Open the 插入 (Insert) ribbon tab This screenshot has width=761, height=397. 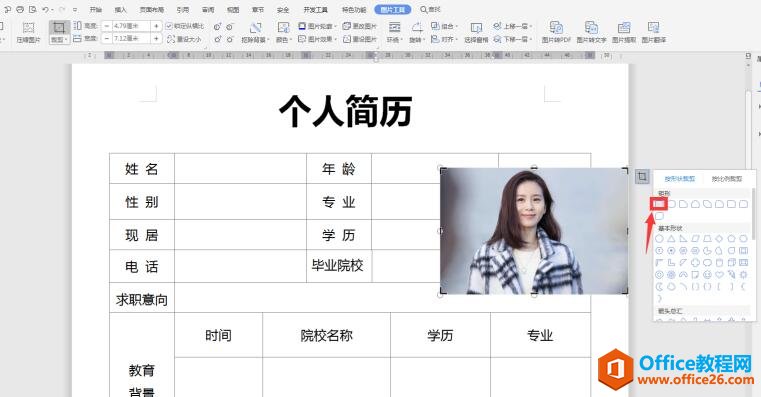click(120, 9)
